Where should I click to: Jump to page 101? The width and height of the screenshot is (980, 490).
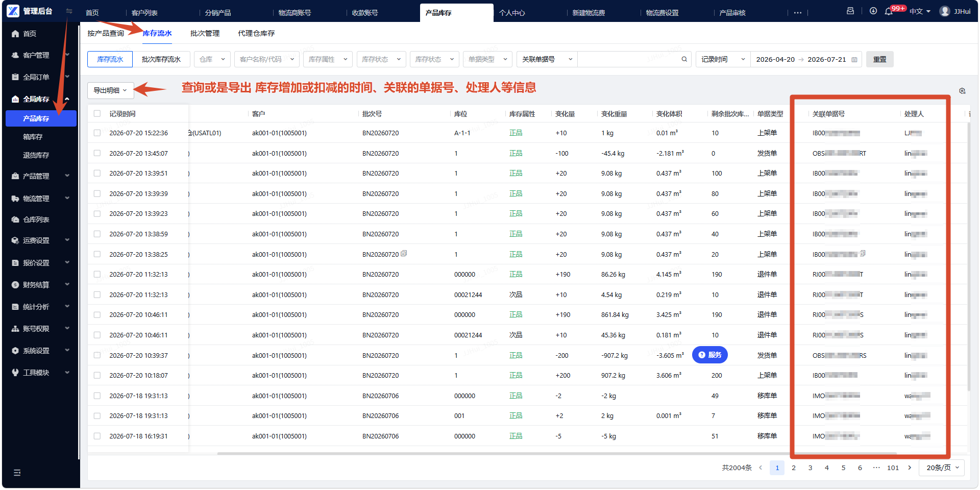[x=893, y=468]
